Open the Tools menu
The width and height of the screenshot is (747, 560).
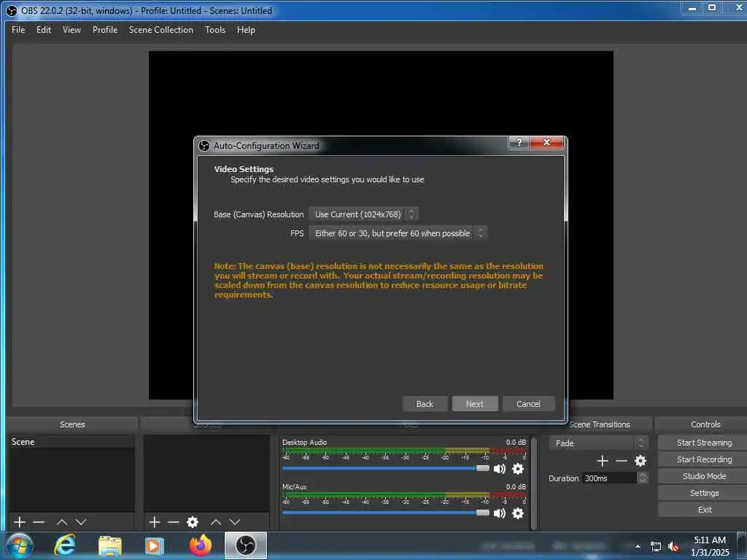(215, 29)
